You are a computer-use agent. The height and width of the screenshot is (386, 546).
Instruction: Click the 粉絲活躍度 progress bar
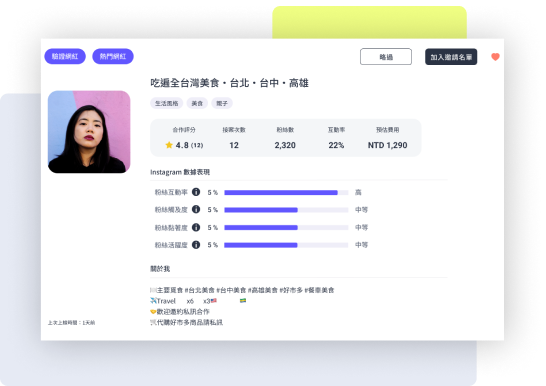coord(286,245)
